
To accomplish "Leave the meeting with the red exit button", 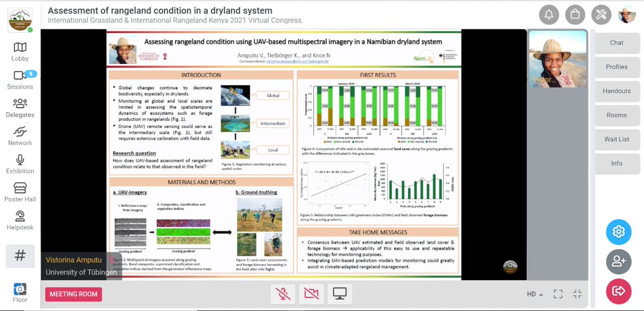I will tap(619, 291).
